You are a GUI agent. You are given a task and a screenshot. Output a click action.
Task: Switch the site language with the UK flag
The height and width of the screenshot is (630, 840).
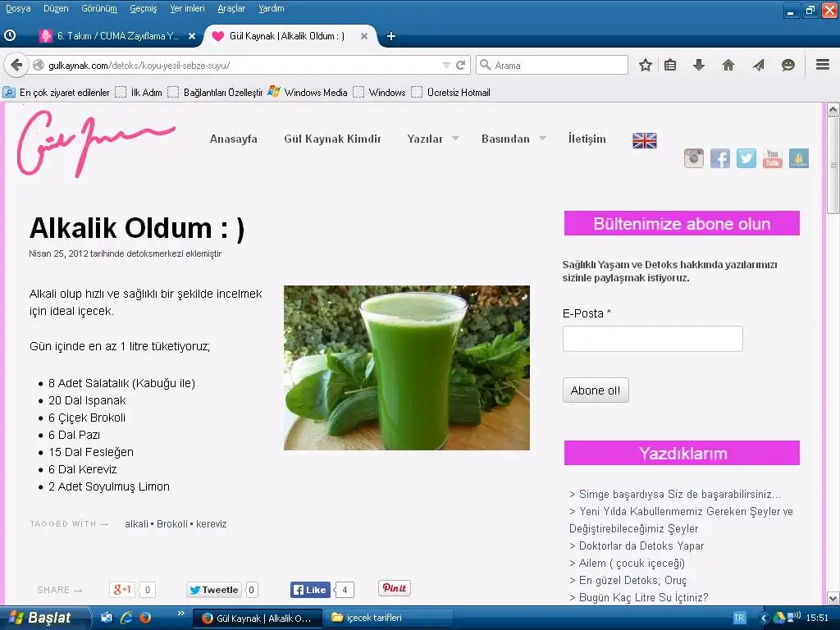tap(645, 140)
